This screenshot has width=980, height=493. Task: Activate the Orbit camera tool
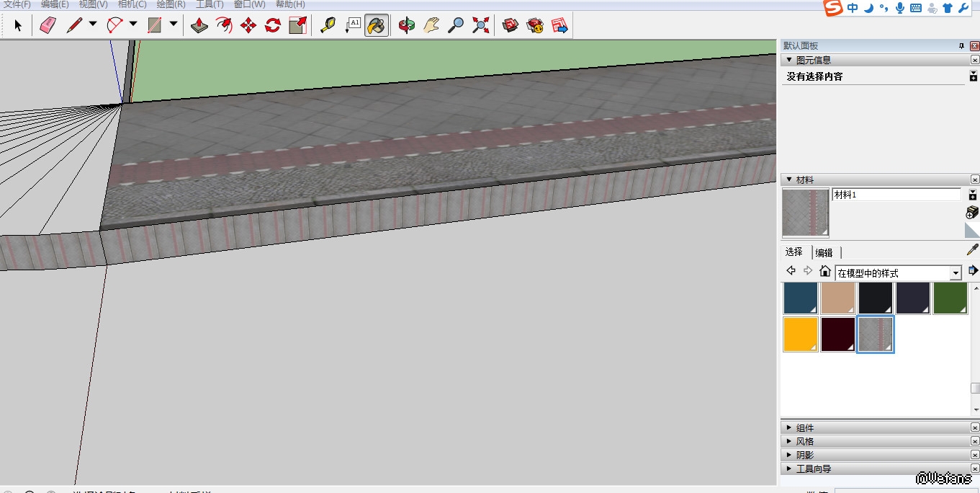(x=407, y=26)
